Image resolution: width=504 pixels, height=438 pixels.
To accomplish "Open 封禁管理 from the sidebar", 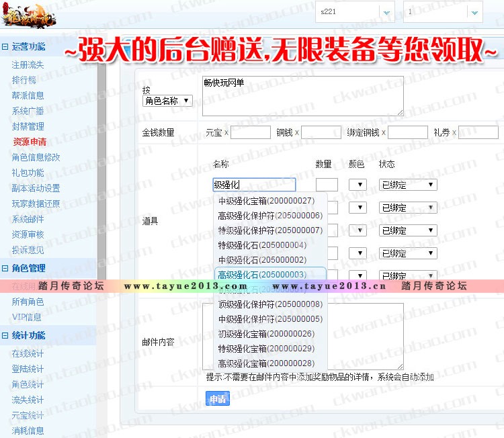I will pyautogui.click(x=28, y=126).
